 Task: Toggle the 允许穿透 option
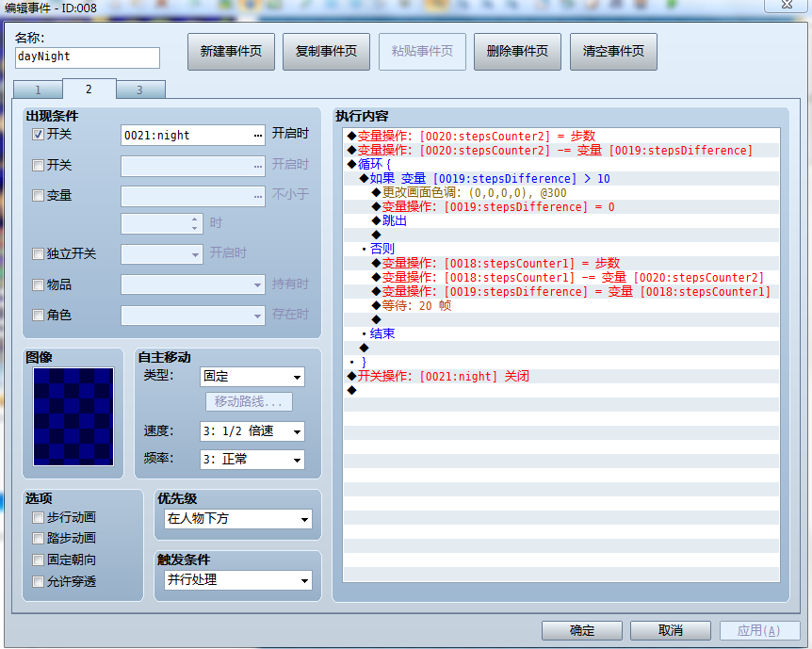38,582
